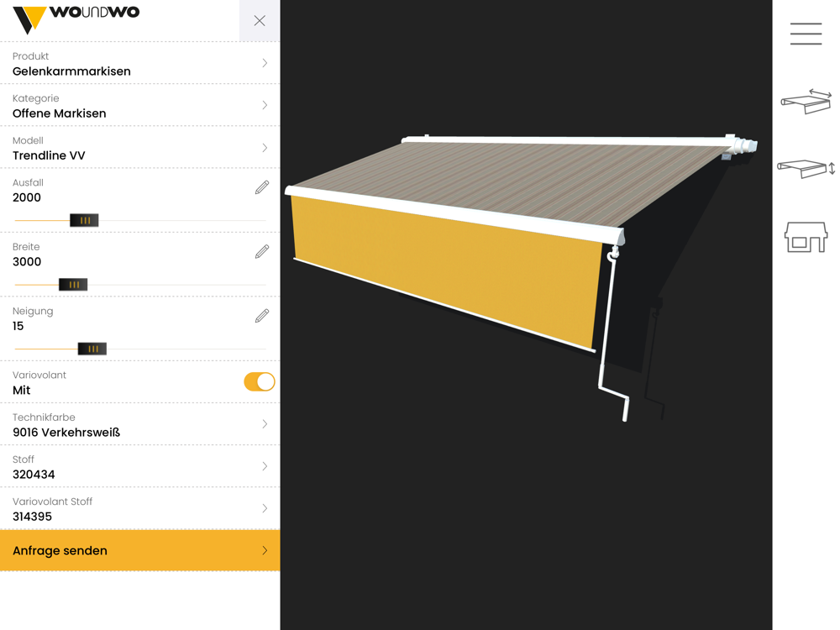
Task: Edit the Breite value with pencil icon
Action: coord(262,252)
